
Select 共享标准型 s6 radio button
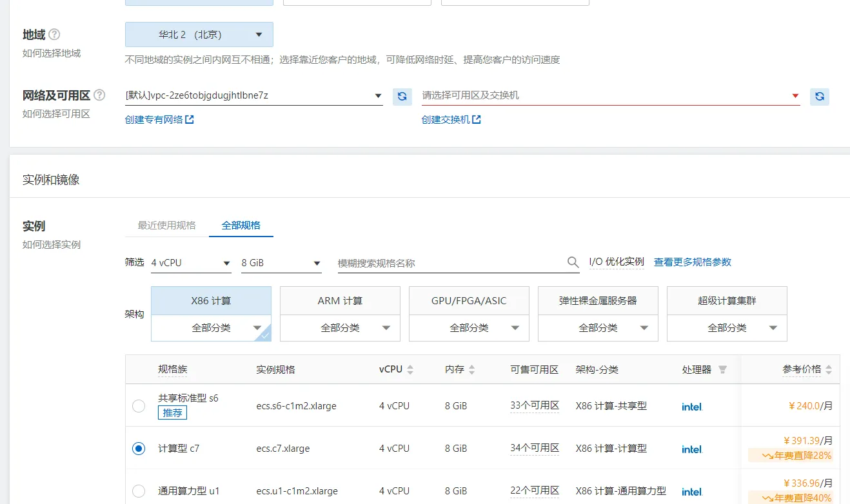pos(139,406)
